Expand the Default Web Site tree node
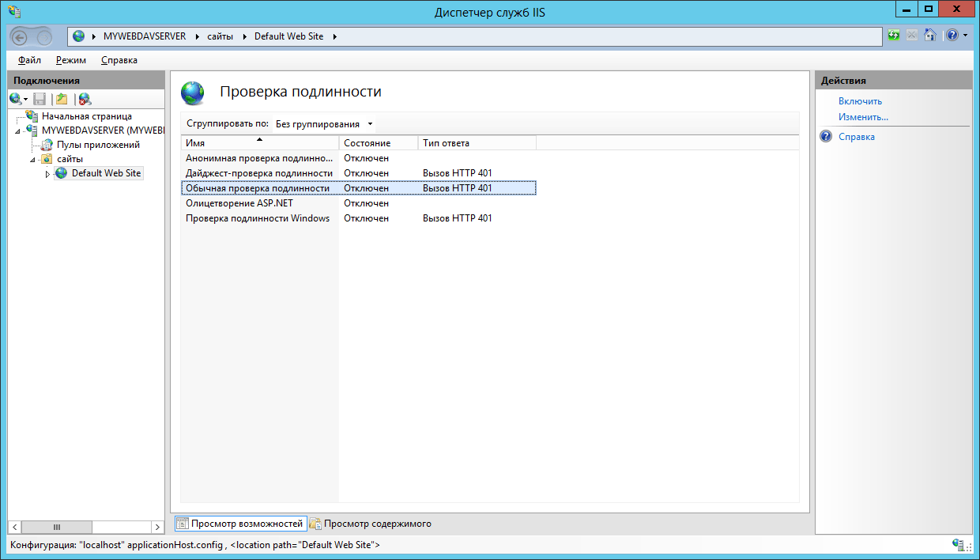 pos(47,174)
